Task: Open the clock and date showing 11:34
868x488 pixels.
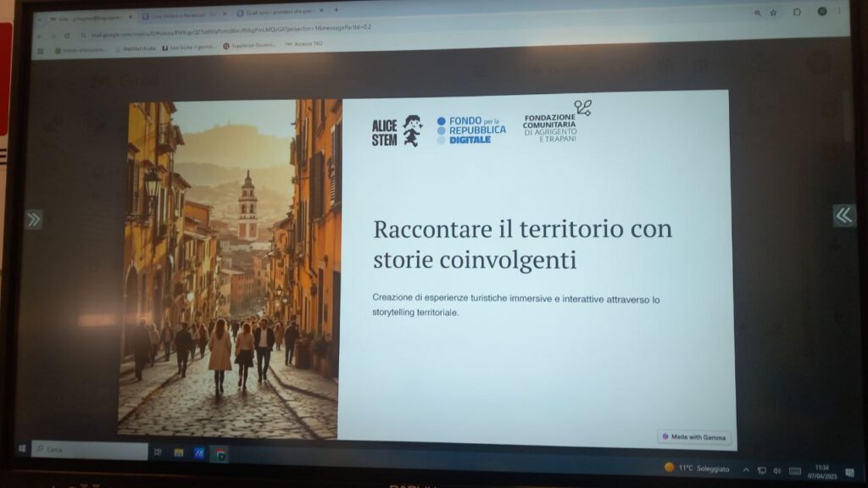Action: click(x=821, y=470)
